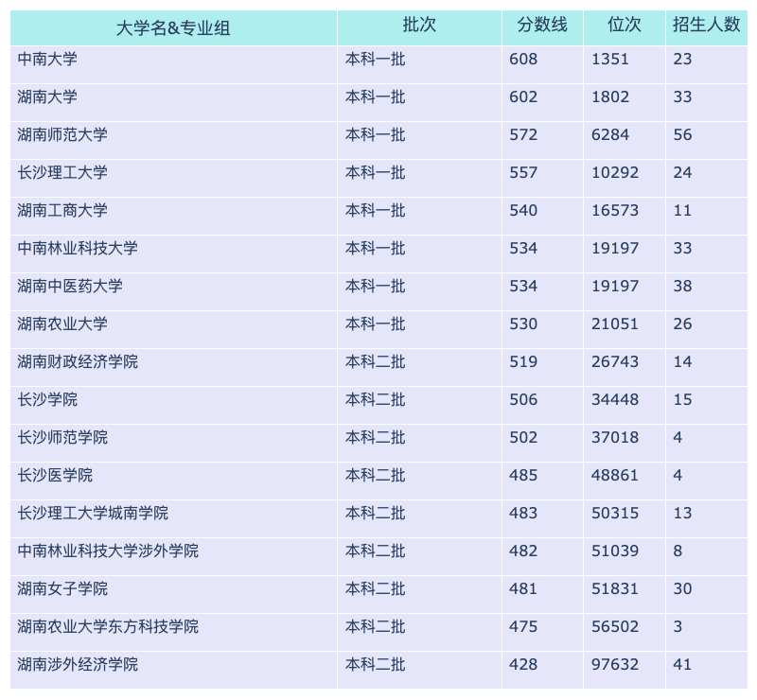757x700 pixels.
Task: Click enrollment 24 for 长沙理工大学
Action: coord(682,172)
